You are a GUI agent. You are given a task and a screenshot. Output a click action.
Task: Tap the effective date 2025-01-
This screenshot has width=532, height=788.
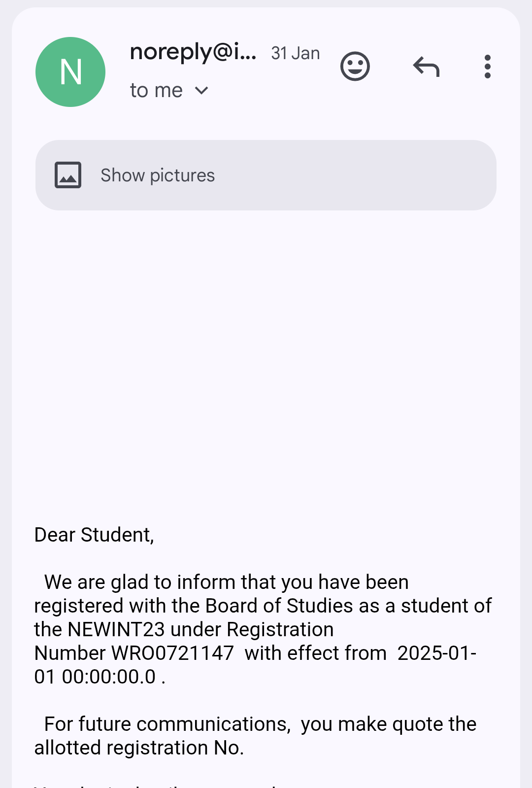[x=436, y=653]
